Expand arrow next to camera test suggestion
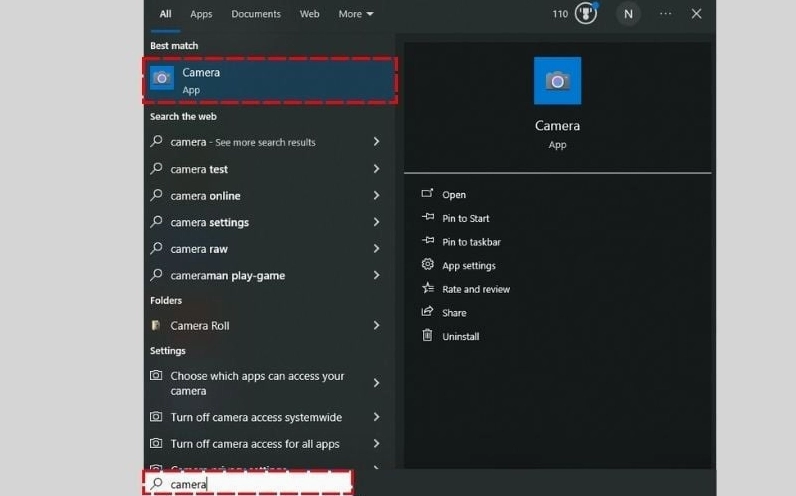Image resolution: width=796 pixels, height=496 pixels. pyautogui.click(x=376, y=169)
